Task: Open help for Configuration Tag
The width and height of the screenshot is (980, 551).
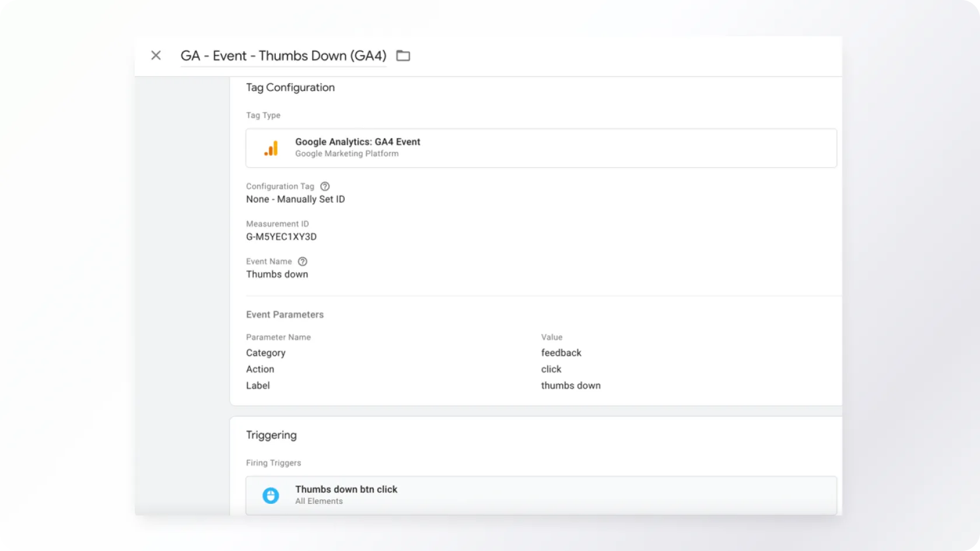Action: 325,187
